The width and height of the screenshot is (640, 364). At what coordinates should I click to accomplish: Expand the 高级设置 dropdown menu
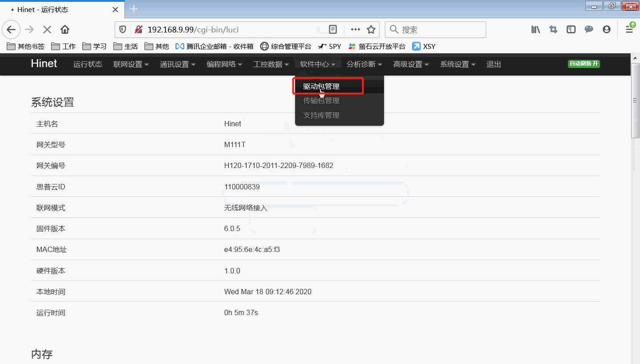(x=410, y=64)
